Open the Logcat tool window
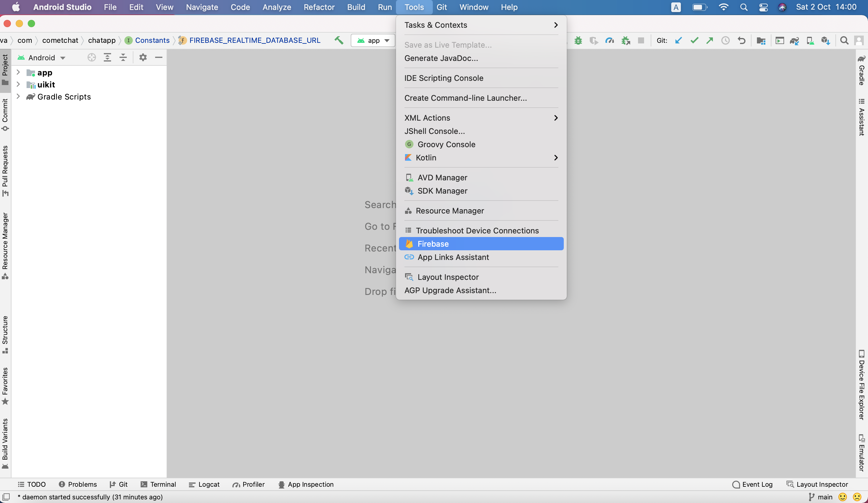The width and height of the screenshot is (868, 503). (204, 484)
